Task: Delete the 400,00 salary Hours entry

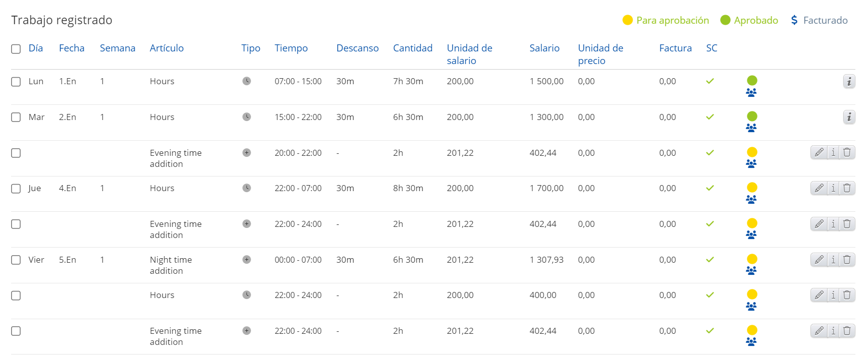Action: click(847, 295)
